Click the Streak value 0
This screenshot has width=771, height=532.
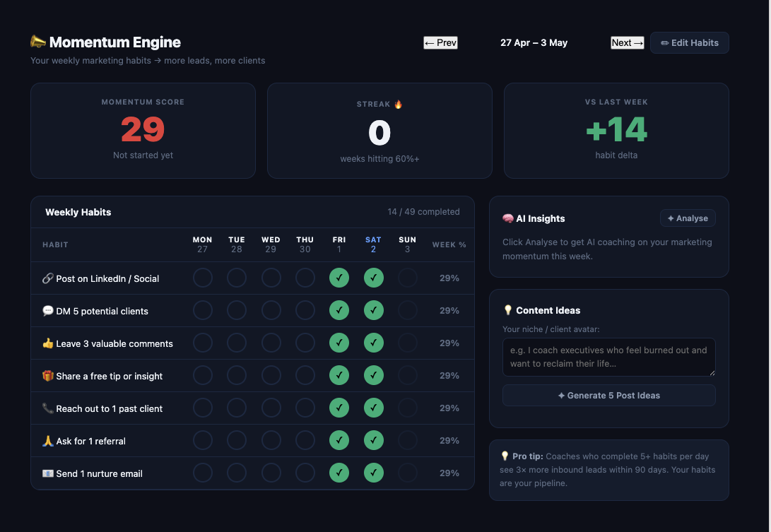379,133
